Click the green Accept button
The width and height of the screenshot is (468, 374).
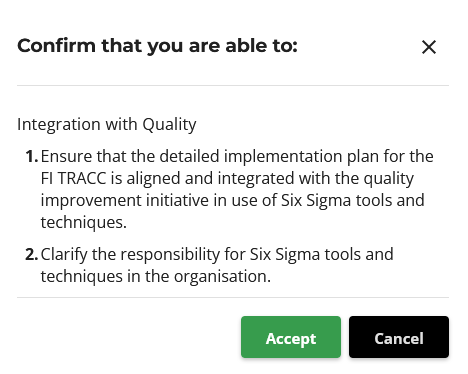click(291, 337)
